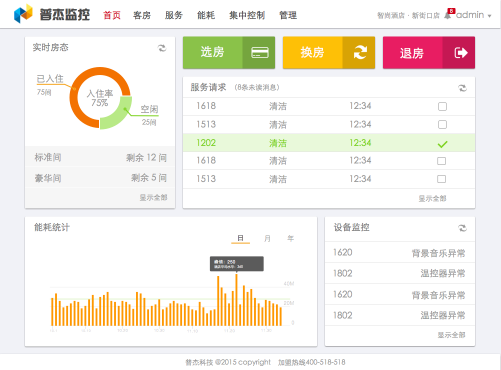Select the 标准间 剩余 12 间 row
Image resolution: width=501 pixels, height=370 pixels.
point(100,157)
